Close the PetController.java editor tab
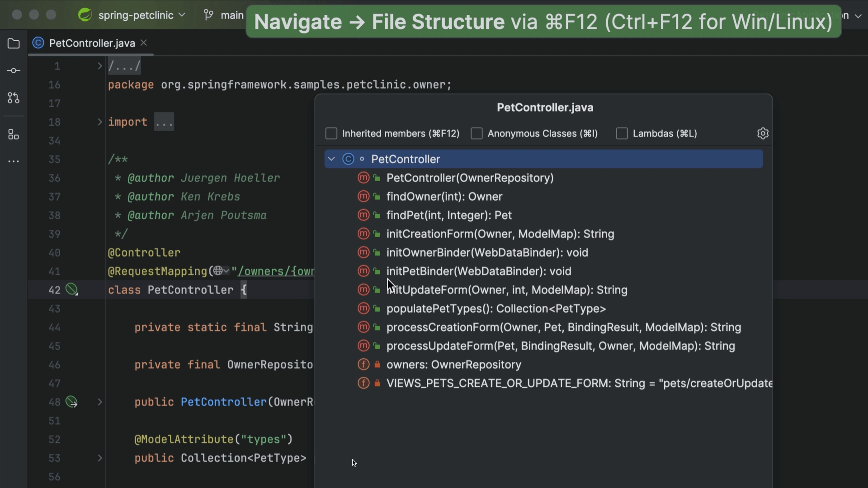This screenshot has width=868, height=488. click(x=144, y=43)
